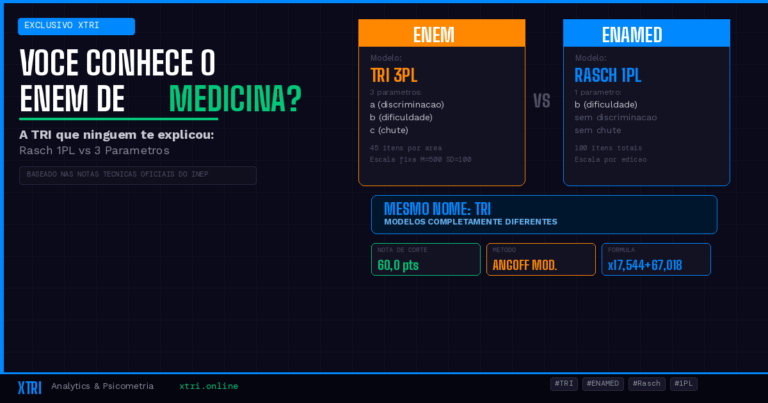Click the Analytics & Psicometria footer text
The image size is (768, 403).
click(x=102, y=386)
